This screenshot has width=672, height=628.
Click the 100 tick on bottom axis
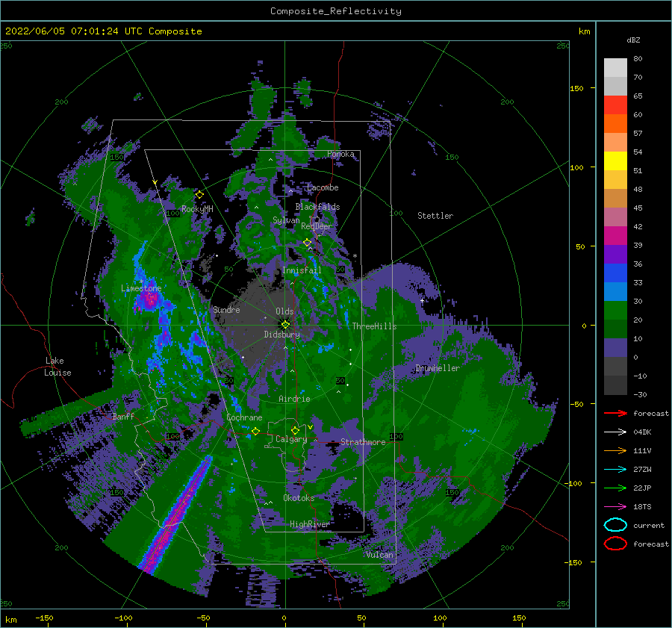pyautogui.click(x=440, y=618)
